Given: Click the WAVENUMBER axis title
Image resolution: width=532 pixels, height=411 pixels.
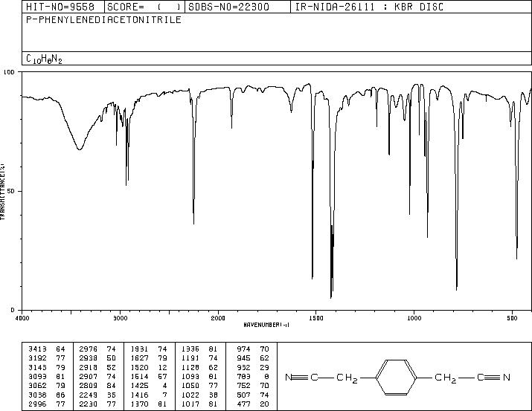Looking at the screenshot, I should [x=266, y=325].
